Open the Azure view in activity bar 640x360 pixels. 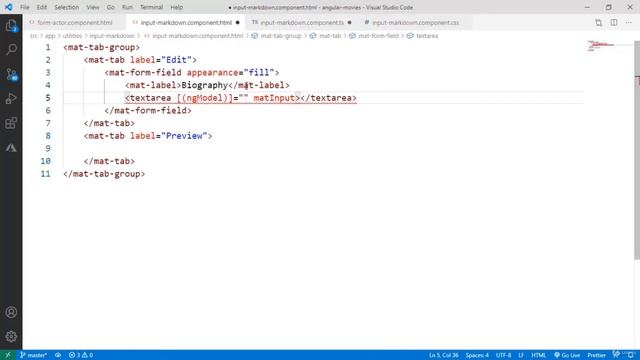11,148
